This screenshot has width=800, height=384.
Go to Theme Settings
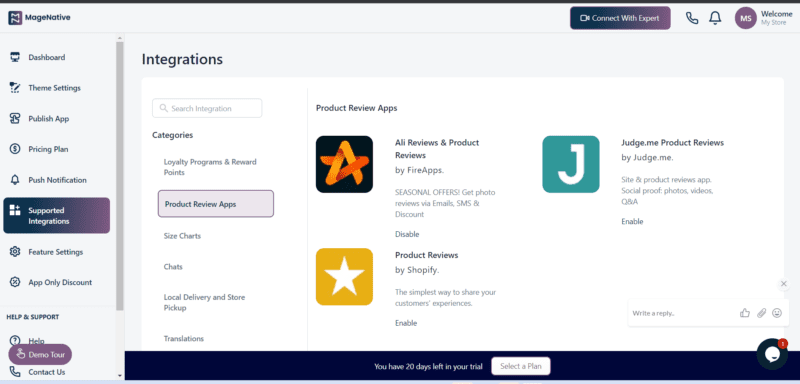tap(55, 88)
